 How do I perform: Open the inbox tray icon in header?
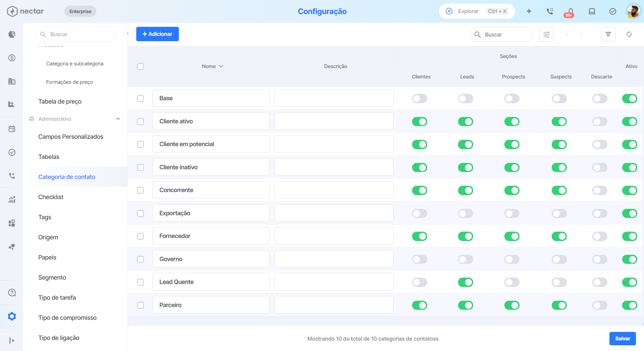point(592,11)
